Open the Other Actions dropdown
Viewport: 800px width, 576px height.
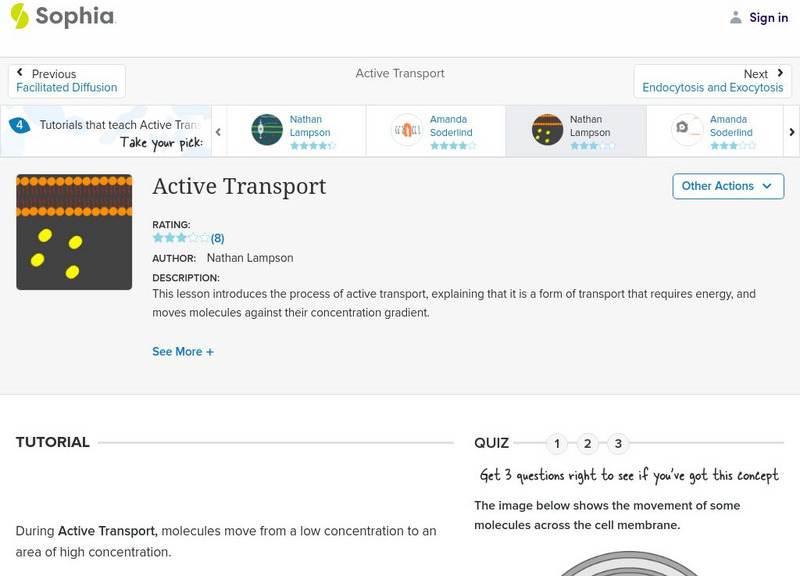[727, 186]
